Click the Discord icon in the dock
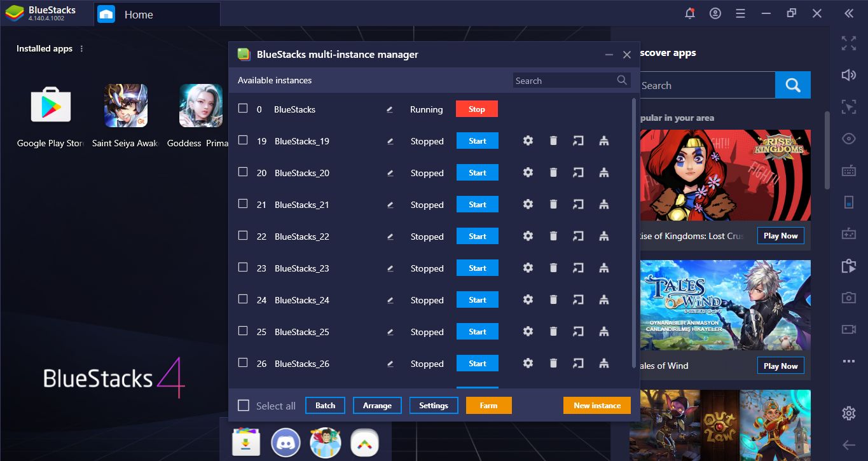 pos(286,443)
